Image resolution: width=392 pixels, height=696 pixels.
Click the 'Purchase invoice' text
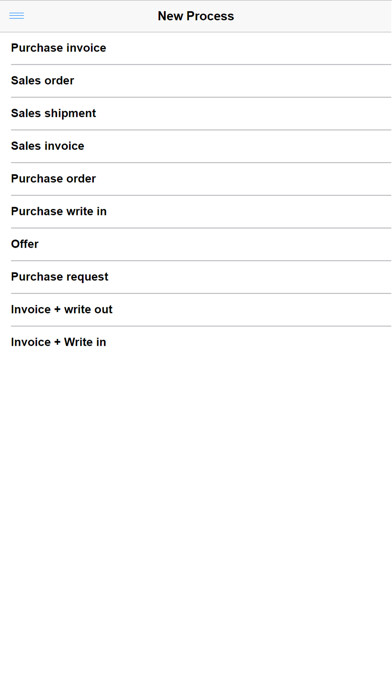(x=59, y=48)
